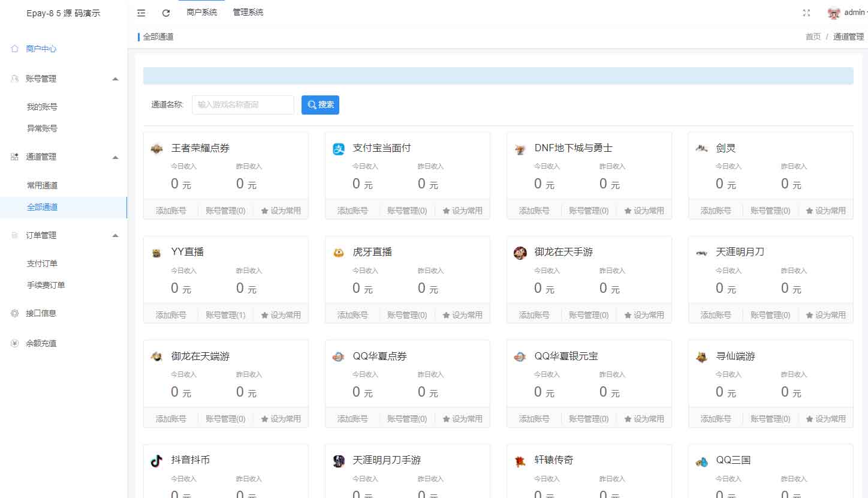
Task: Focus the 通道名称 search input
Action: pyautogui.click(x=243, y=104)
